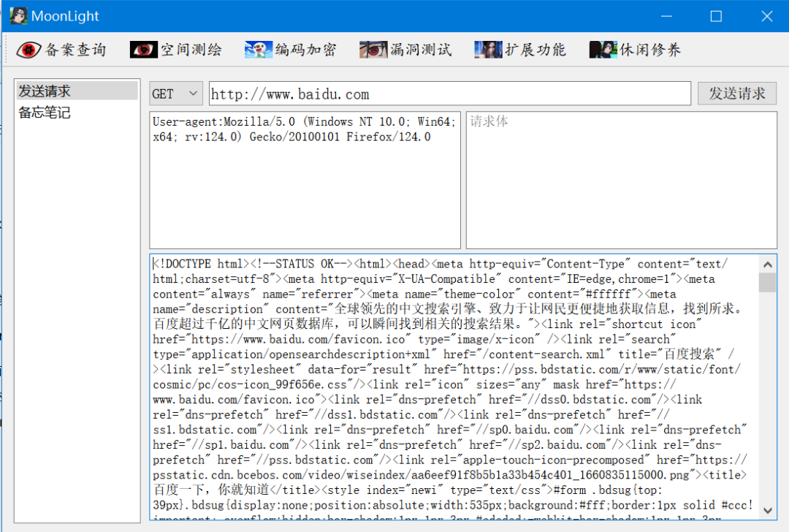
Task: Expand the GET method dropdown
Action: [176, 94]
